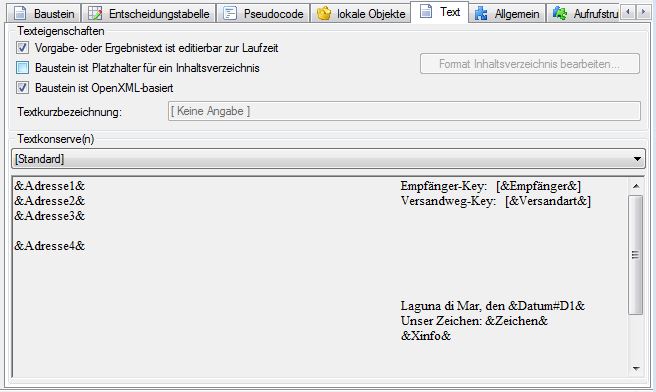656x392 pixels.
Task: Click the &Adresse1& placeholder line
Action: click(x=50, y=186)
